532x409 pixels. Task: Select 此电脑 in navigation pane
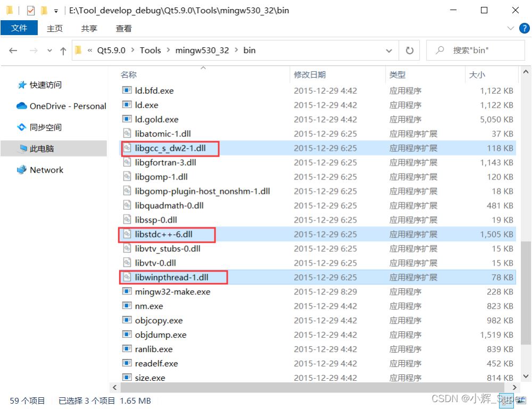(41, 149)
